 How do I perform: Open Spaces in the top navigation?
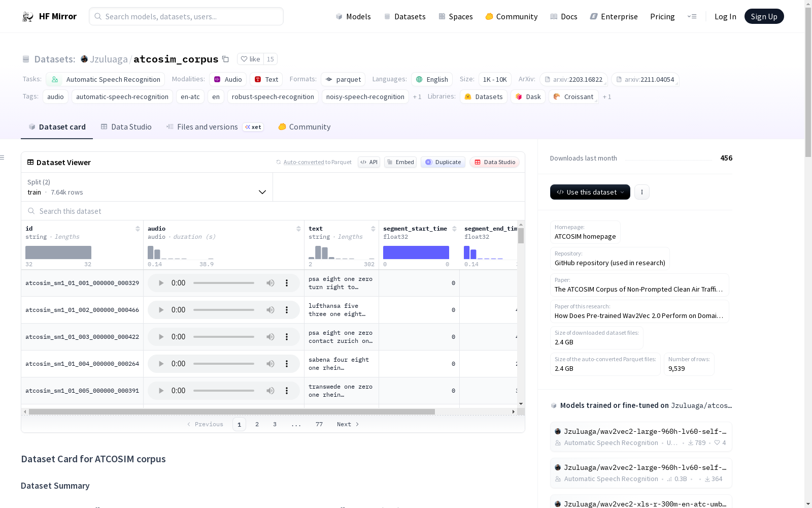[456, 17]
